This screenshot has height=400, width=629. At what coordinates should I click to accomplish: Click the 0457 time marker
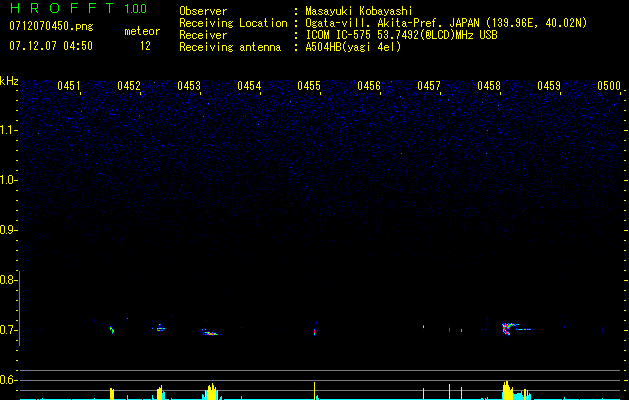(x=429, y=86)
